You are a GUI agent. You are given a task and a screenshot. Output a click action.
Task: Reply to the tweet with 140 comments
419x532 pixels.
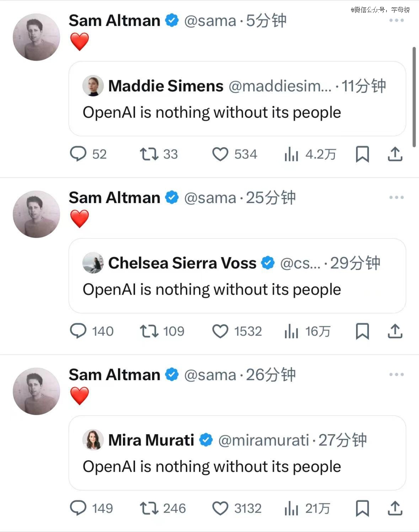(78, 331)
